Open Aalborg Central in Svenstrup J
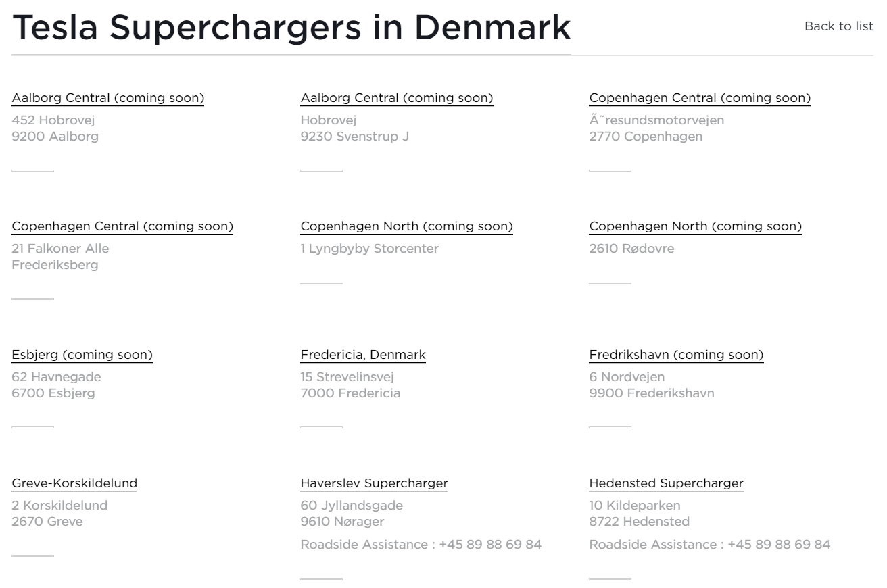The width and height of the screenshot is (887, 588). (x=397, y=98)
